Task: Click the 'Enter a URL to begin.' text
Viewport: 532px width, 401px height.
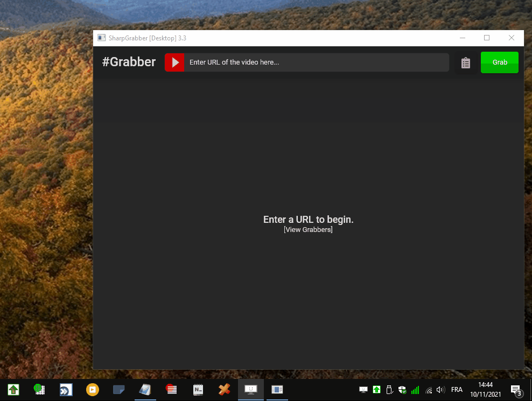Action: [308, 220]
